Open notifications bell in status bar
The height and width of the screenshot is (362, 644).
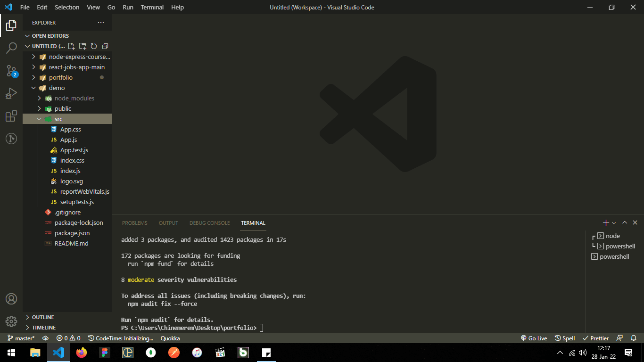[634, 338]
